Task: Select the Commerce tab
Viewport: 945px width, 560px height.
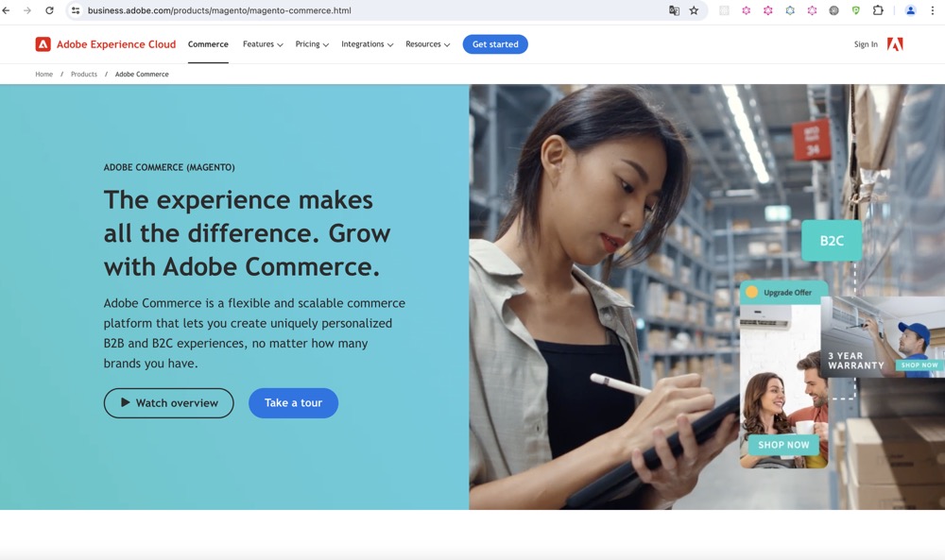Action: 208,44
